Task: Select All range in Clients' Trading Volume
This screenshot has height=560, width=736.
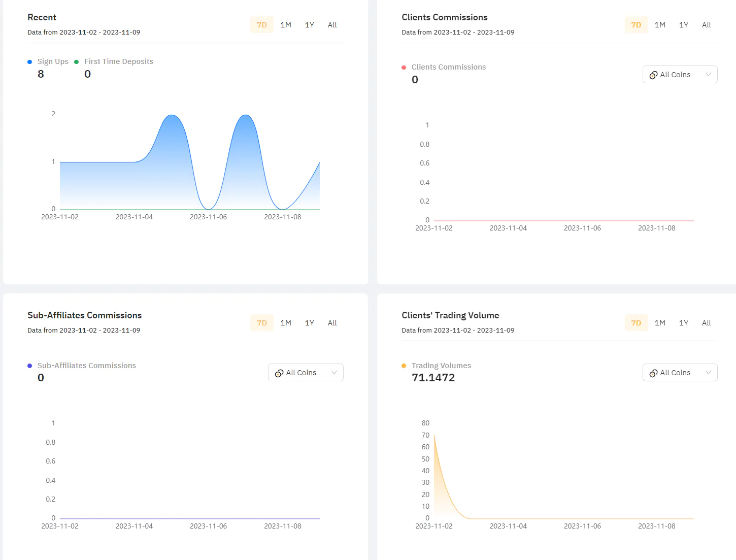Action: [706, 323]
